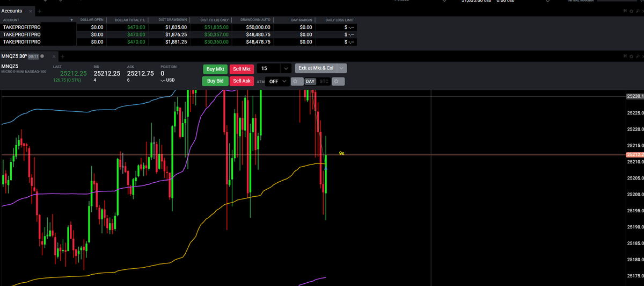Close the MNQZ5 30s chart tab

pos(54,56)
